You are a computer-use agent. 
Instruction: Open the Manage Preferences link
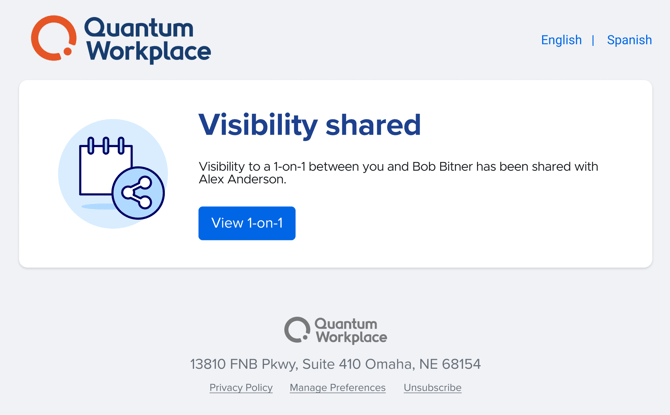[x=338, y=388]
